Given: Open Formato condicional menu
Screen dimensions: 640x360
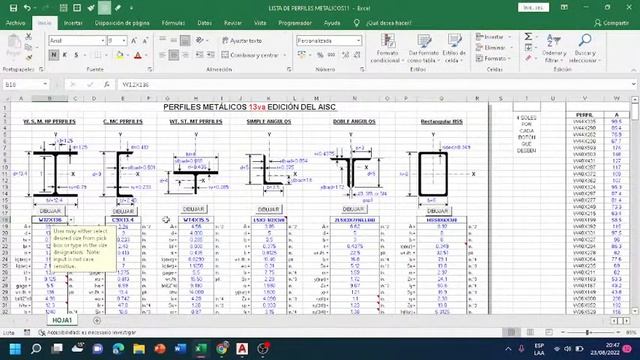Looking at the screenshot, I should click(387, 48).
